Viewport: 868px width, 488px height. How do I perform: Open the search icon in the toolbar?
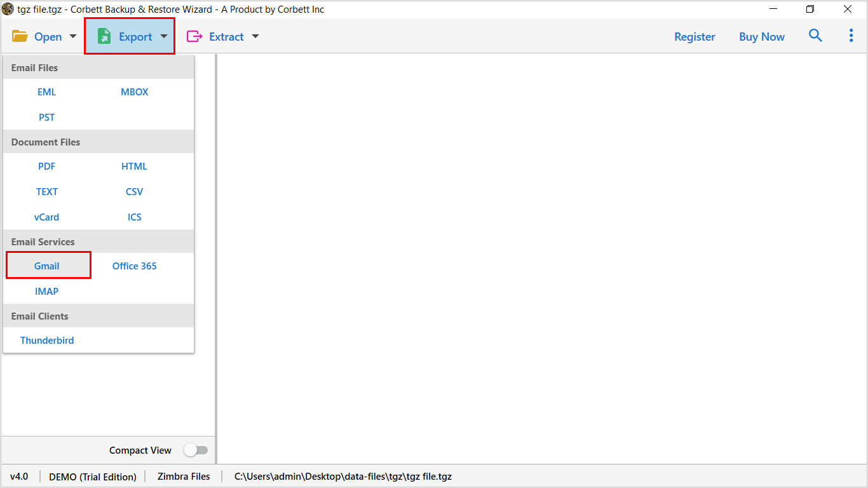[x=815, y=36]
